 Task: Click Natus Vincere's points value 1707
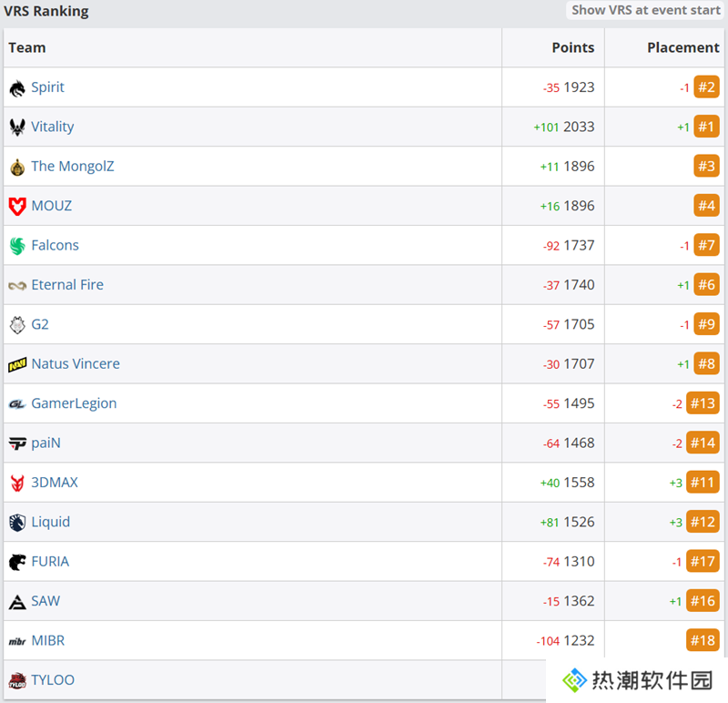coord(579,363)
